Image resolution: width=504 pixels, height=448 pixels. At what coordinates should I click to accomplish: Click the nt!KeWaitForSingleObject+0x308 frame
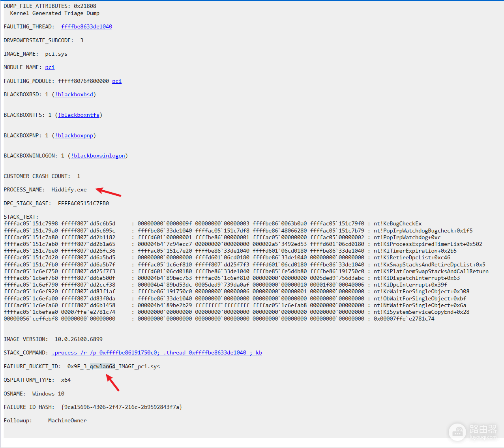422,291
